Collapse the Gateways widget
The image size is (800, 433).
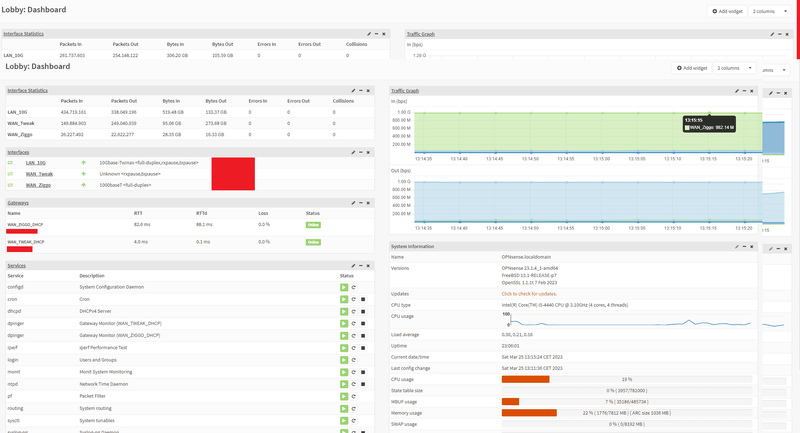(361, 203)
